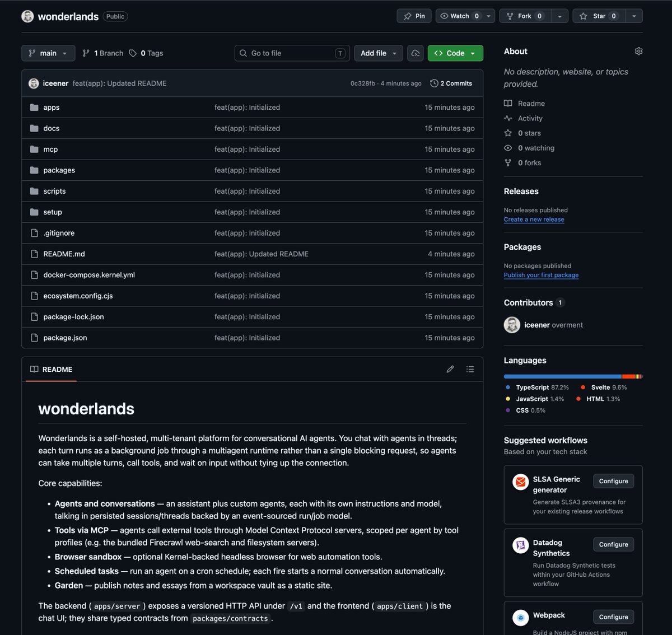Open the 'feat(app): Updated README' latest commit message
672x635 pixels.
point(119,83)
